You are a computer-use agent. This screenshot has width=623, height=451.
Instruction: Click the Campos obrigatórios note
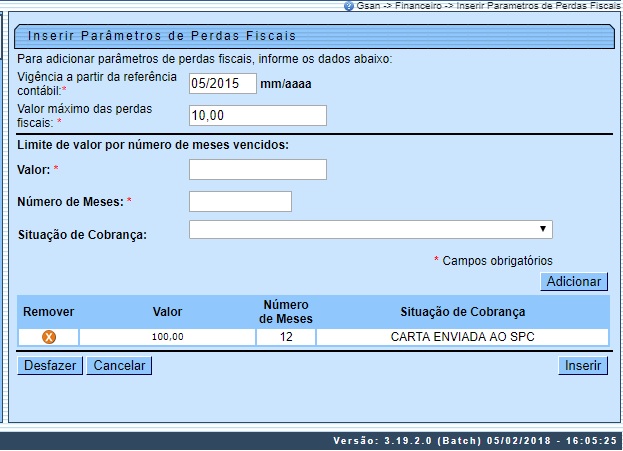pos(493,261)
